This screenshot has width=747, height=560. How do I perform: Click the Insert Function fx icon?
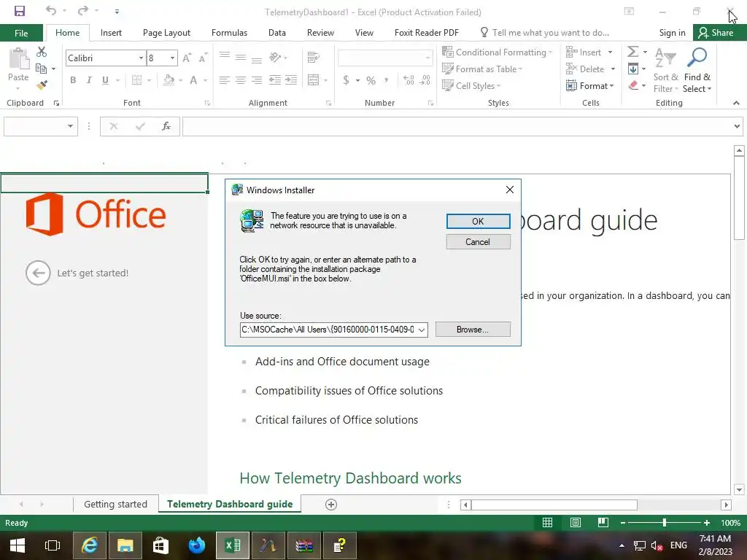coord(166,126)
